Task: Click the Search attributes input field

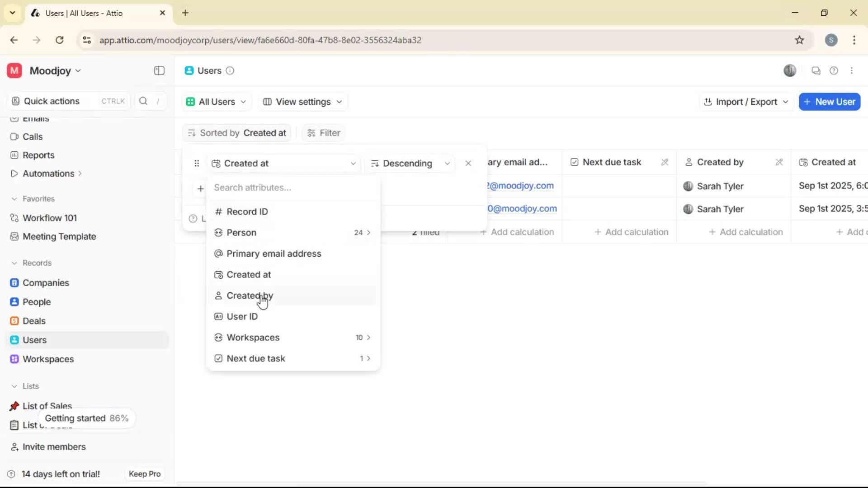Action: 292,188
